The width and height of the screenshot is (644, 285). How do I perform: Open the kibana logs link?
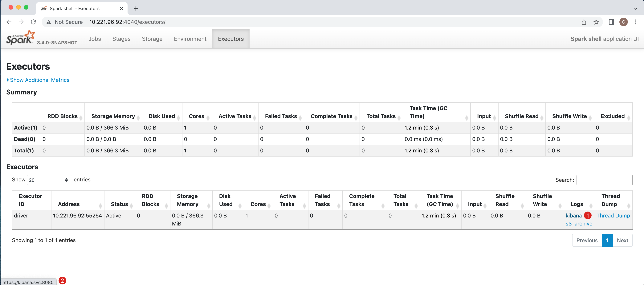[x=573, y=215]
